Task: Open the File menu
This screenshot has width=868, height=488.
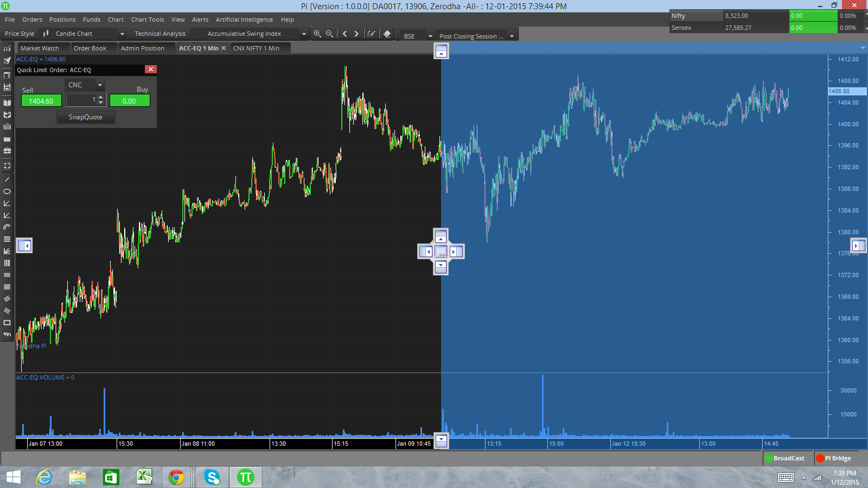Action: tap(10, 20)
